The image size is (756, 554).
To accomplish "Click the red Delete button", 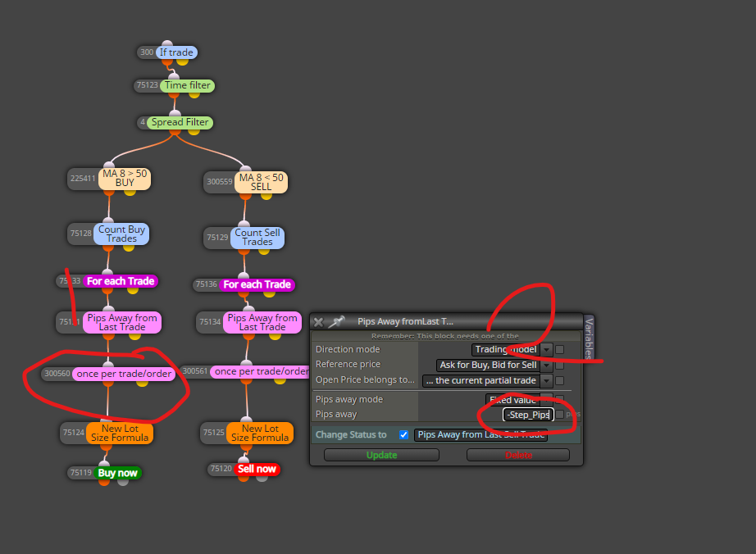I will (518, 455).
